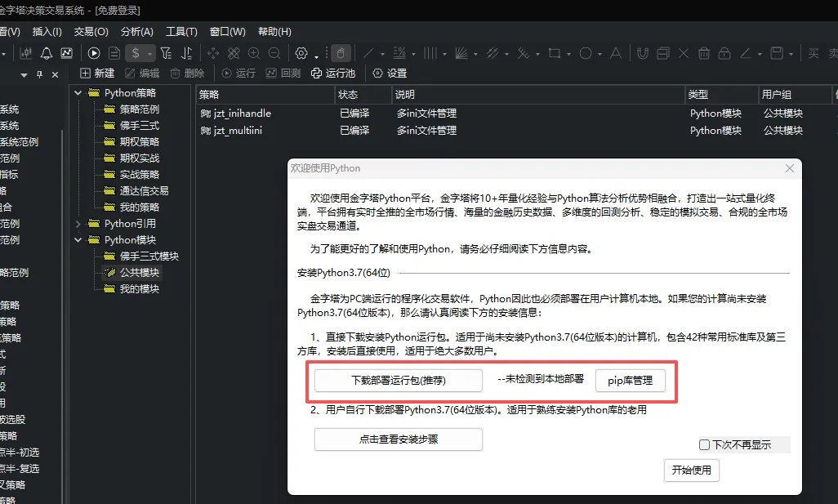Open the alert bell icon
This screenshot has width=838, height=504.
47,53
